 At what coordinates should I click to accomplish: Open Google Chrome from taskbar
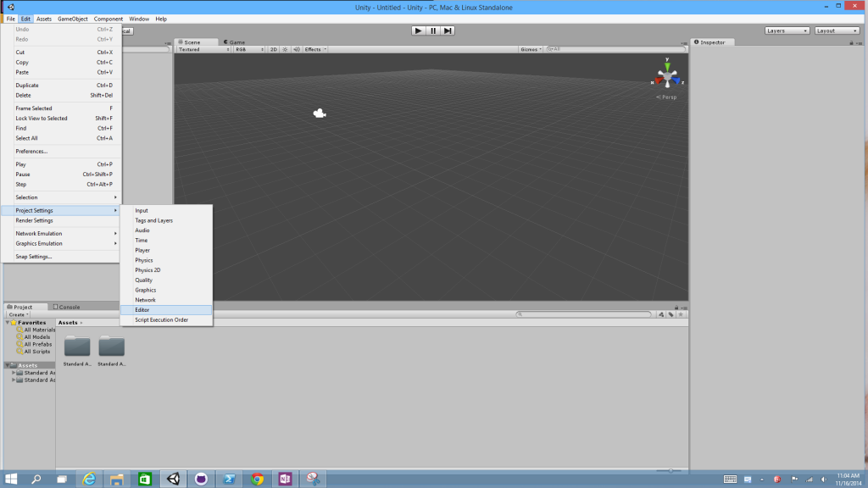point(257,479)
